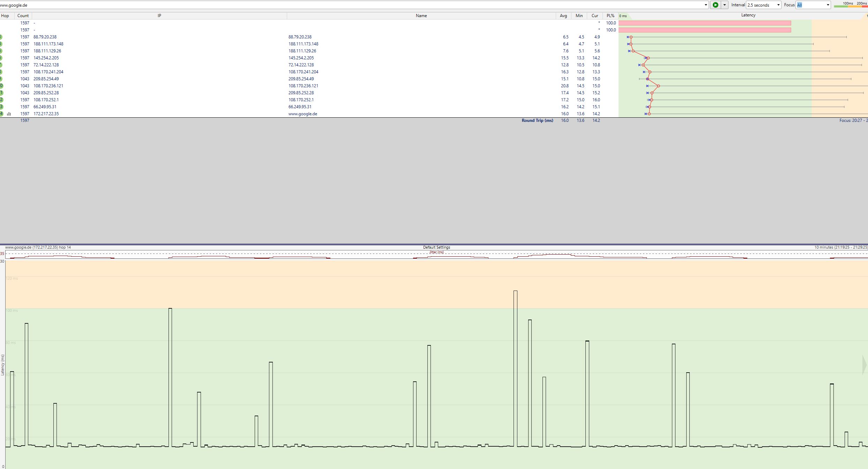Image resolution: width=868 pixels, height=469 pixels.
Task: Select IP cell 188.111.173.148
Action: pos(48,44)
